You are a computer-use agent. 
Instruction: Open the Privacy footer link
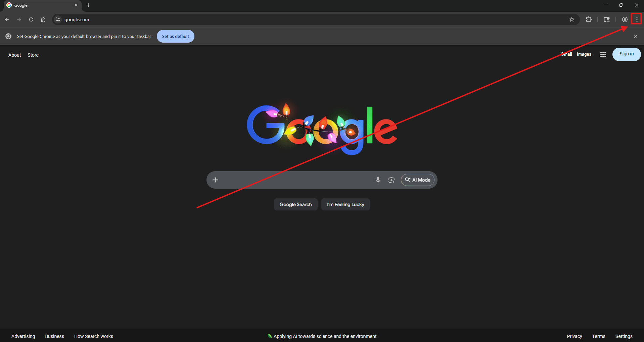574,336
